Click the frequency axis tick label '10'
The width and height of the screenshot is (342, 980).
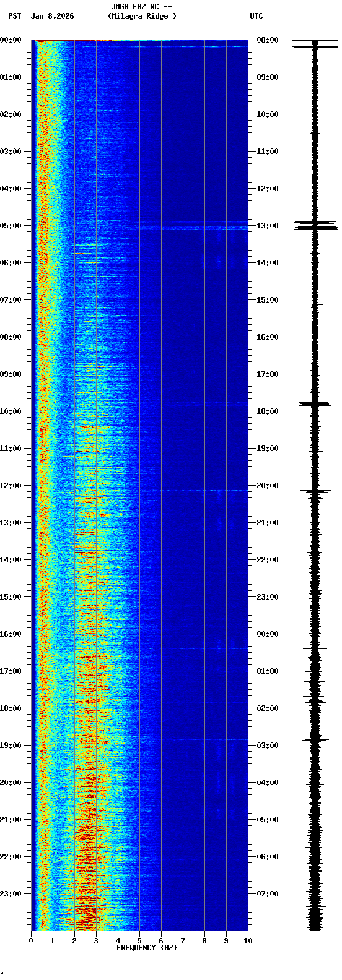tap(248, 941)
